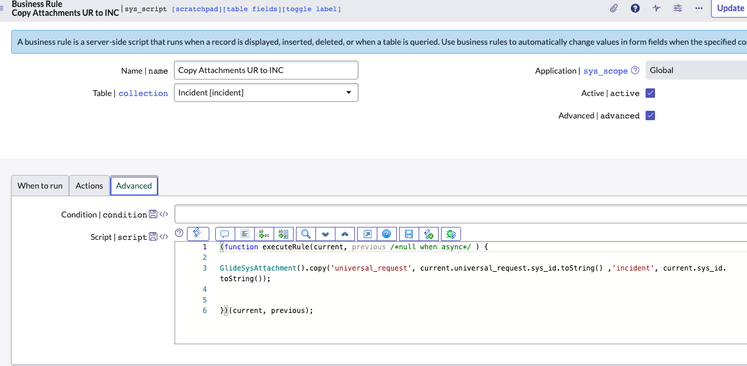
Task: Click into the Condition input field
Action: click(460, 214)
